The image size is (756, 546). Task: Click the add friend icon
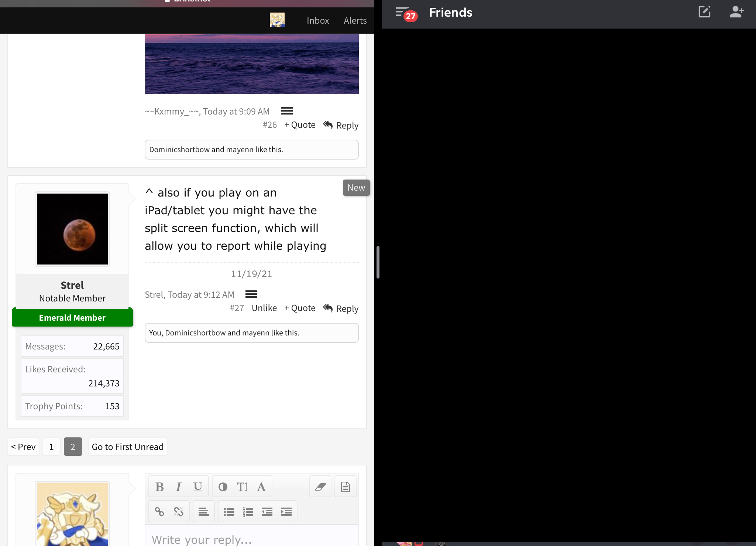pyautogui.click(x=736, y=12)
